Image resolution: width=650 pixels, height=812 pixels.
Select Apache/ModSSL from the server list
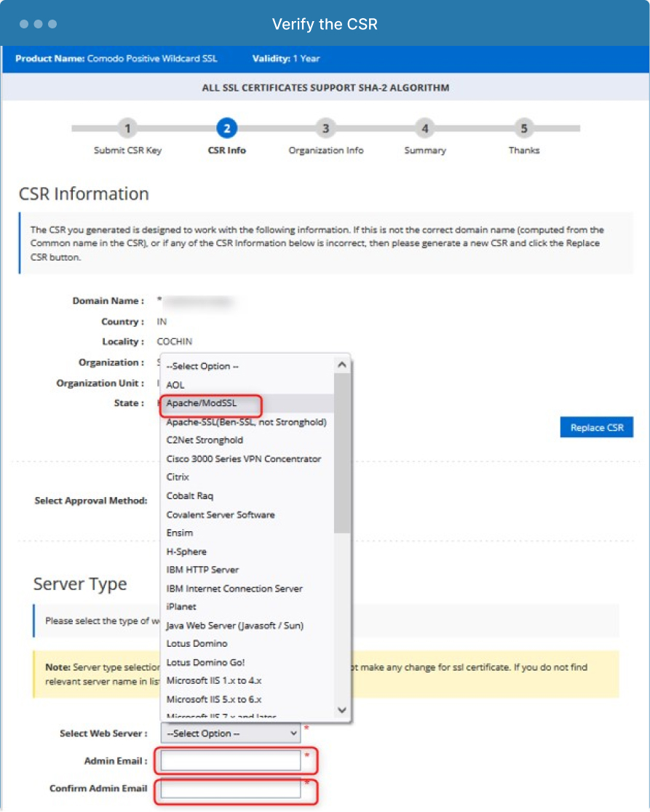pos(248,403)
